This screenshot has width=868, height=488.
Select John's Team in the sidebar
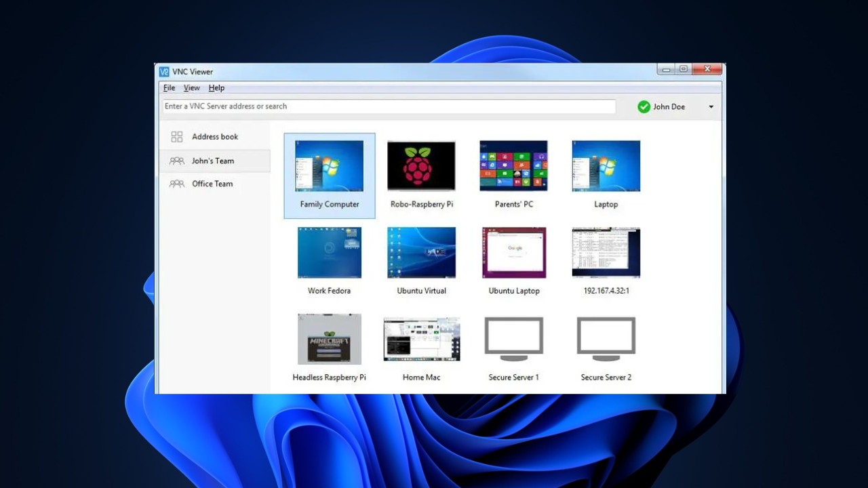(214, 161)
